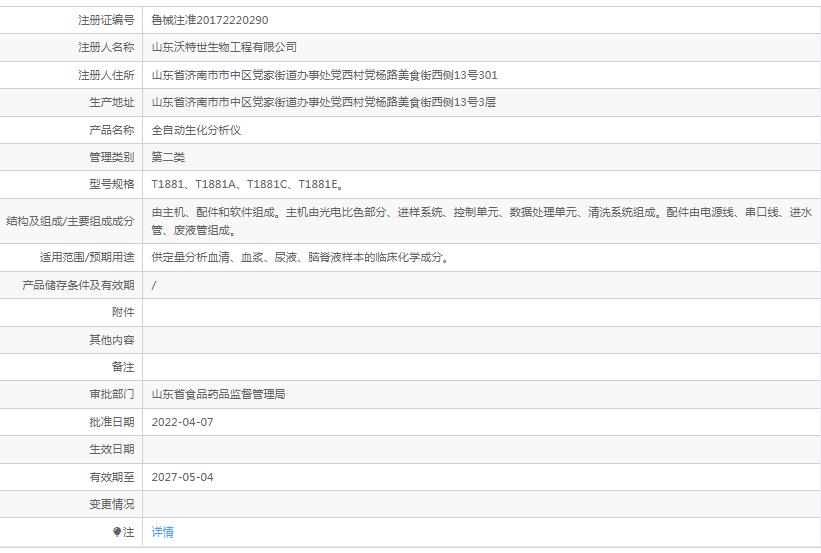
Task: Click the 注册人名称 label
Action: pyautogui.click(x=106, y=47)
